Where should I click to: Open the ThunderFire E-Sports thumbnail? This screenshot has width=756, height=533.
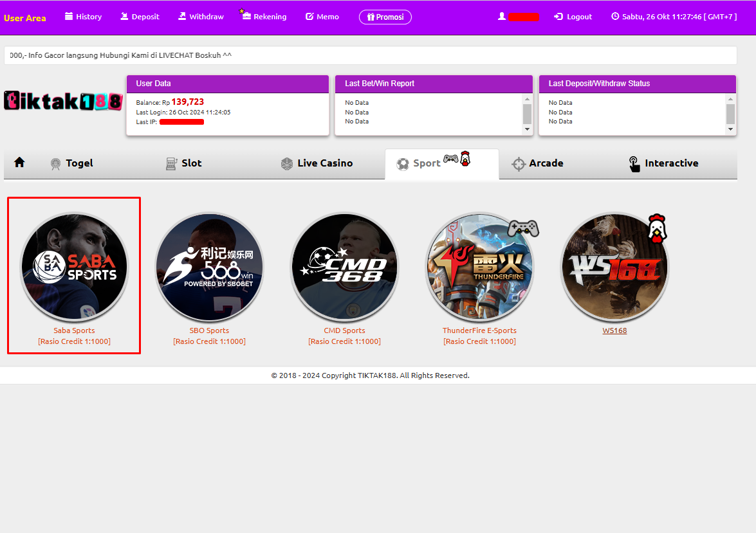click(479, 267)
